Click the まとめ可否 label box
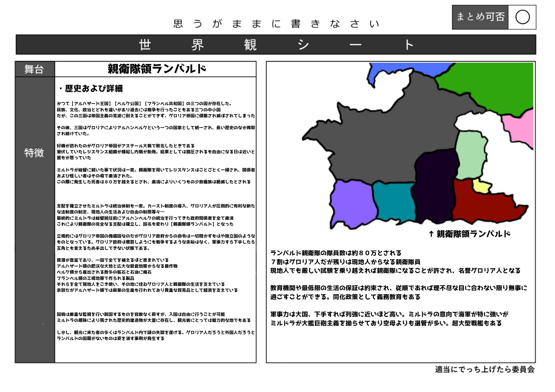The image size is (555, 392). [x=480, y=17]
